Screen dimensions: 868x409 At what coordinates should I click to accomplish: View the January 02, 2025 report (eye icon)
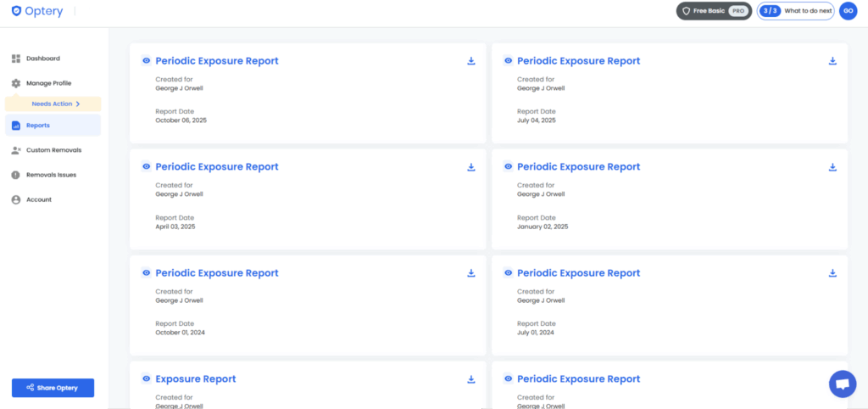pyautogui.click(x=508, y=167)
